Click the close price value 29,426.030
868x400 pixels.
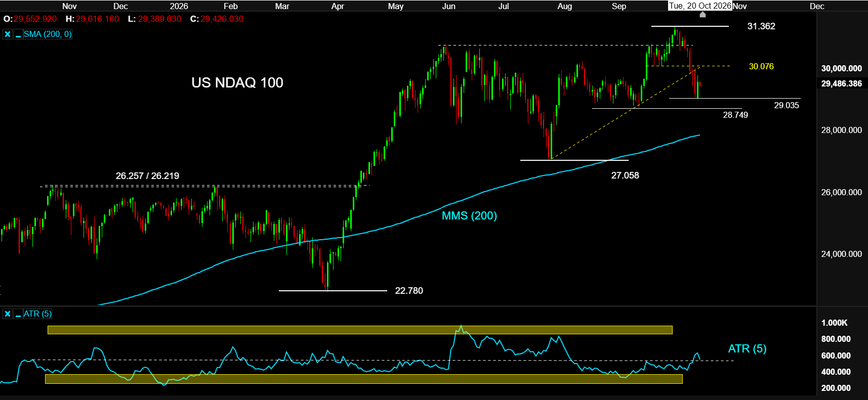click(222, 19)
